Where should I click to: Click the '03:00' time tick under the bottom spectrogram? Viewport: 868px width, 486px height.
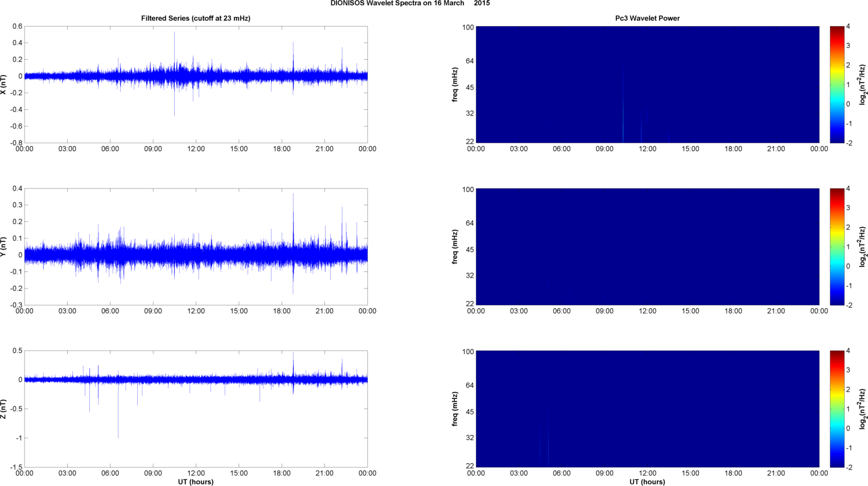click(519, 473)
